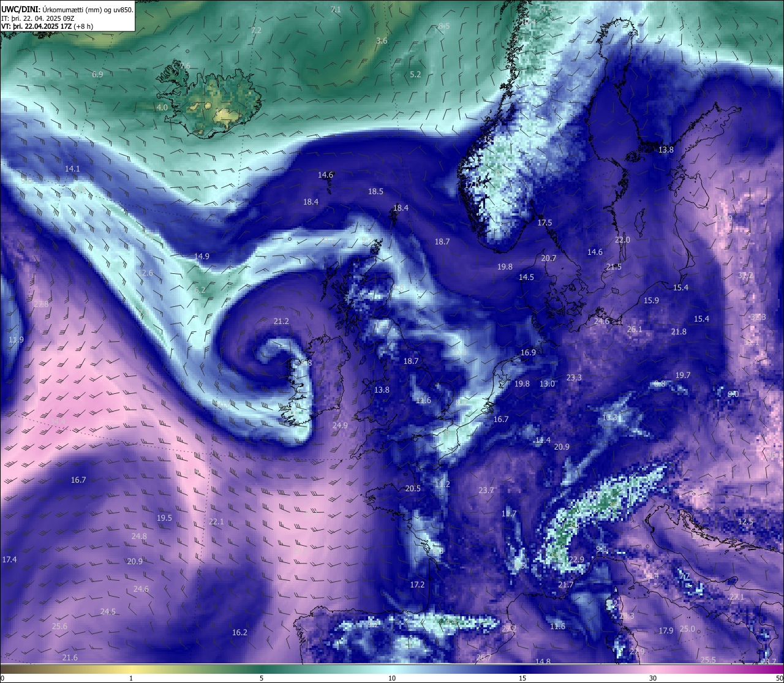784x683 pixels.
Task: Click the 21.5 value label
Action: pyautogui.click(x=614, y=267)
